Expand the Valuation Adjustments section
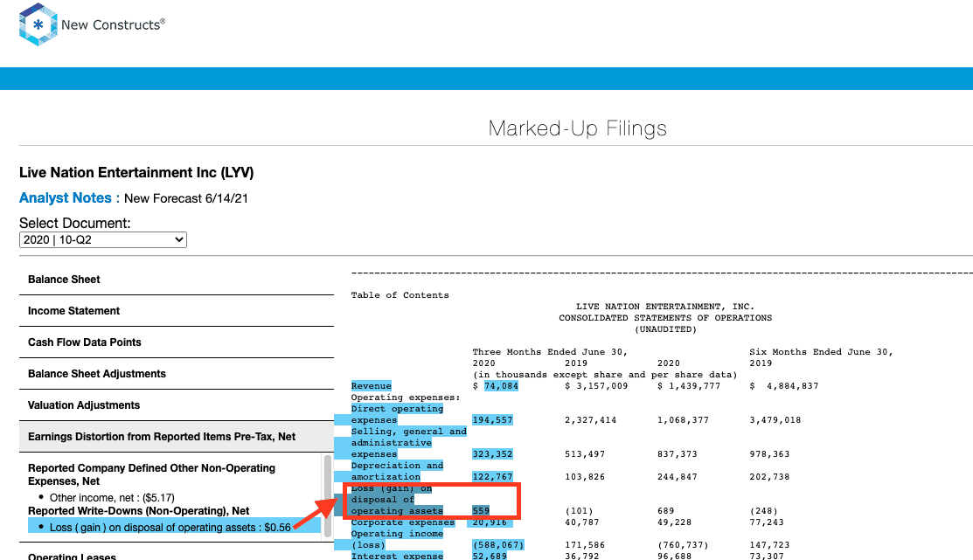 pos(177,405)
